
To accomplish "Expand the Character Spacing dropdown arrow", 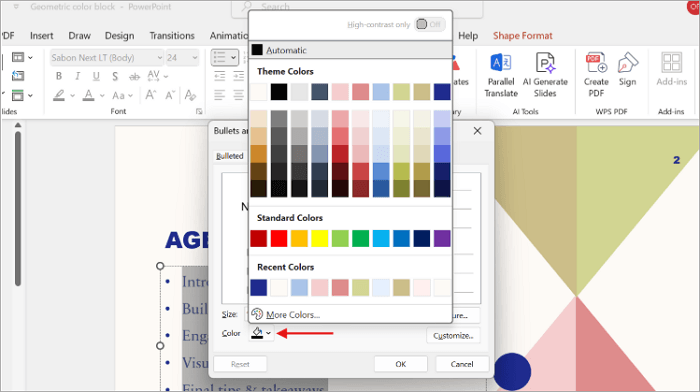I will (x=166, y=77).
